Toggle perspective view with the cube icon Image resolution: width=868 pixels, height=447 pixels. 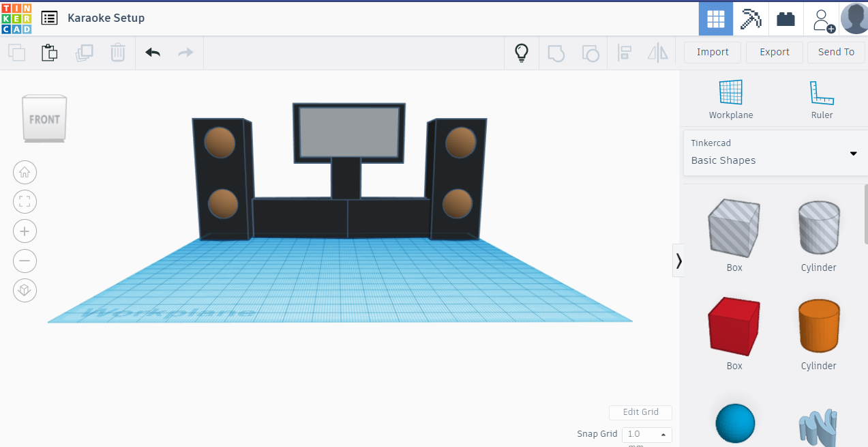[x=25, y=290]
